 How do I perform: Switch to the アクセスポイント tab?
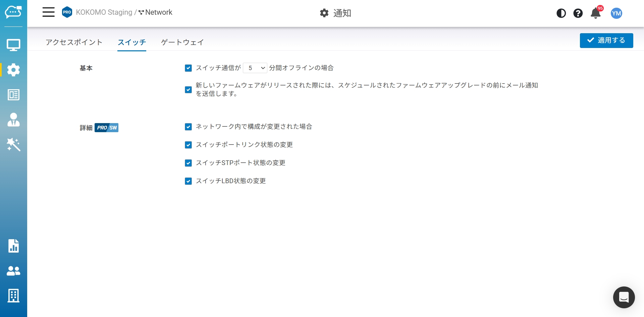pyautogui.click(x=74, y=42)
